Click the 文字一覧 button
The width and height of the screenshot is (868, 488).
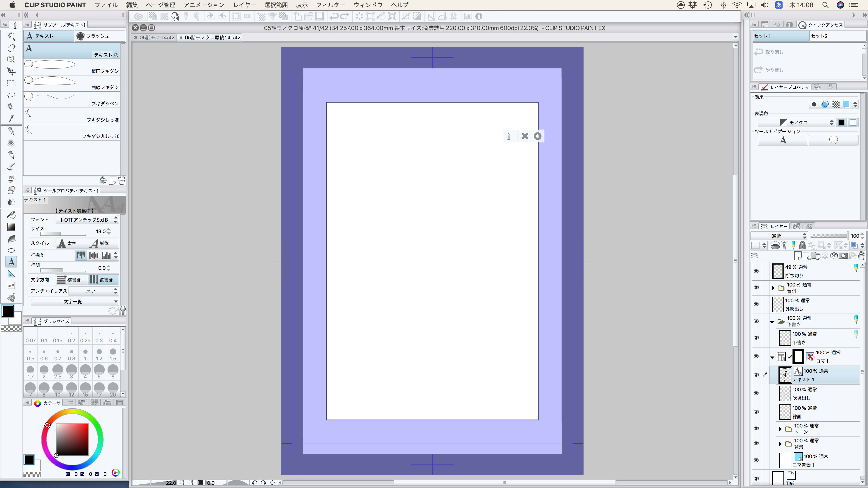[74, 301]
